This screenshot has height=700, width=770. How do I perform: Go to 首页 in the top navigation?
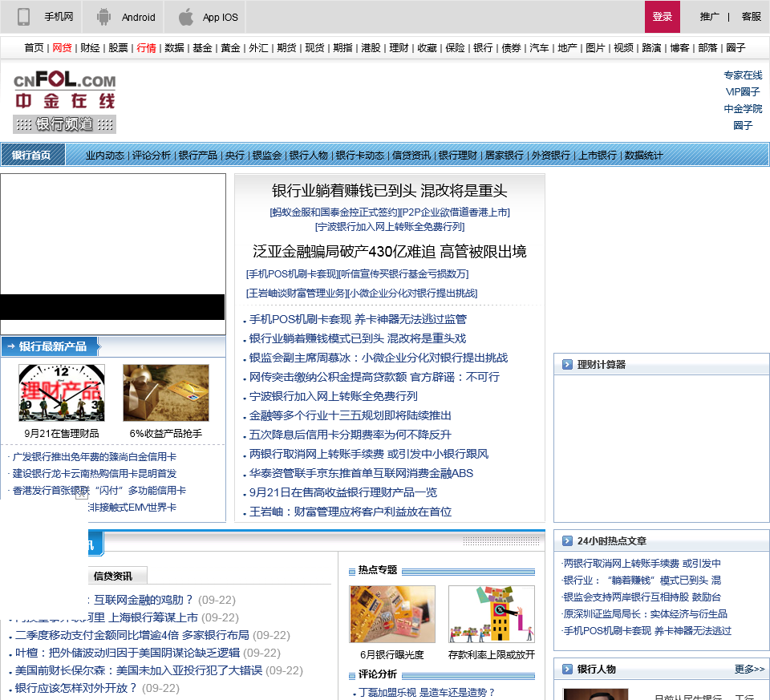coord(34,47)
